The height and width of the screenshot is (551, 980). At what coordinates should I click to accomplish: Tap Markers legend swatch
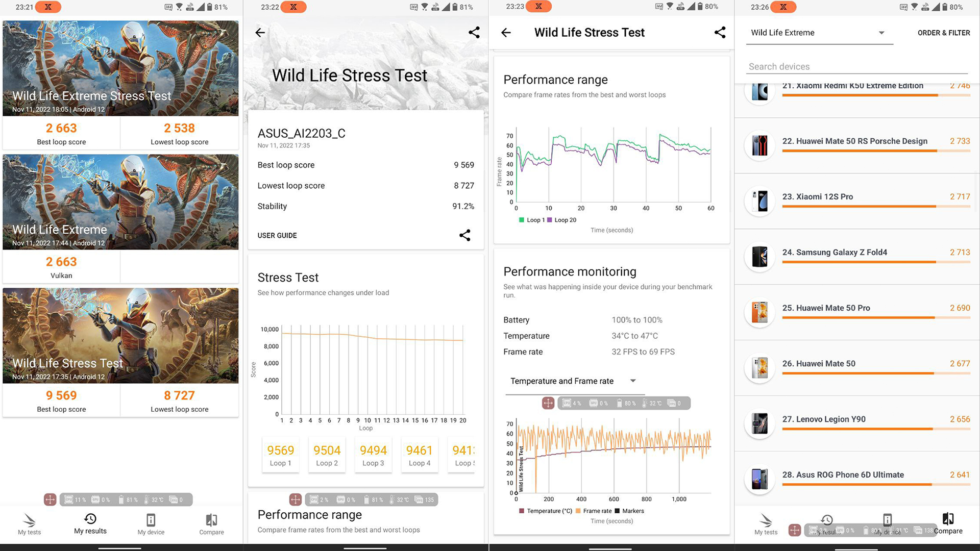(x=618, y=511)
